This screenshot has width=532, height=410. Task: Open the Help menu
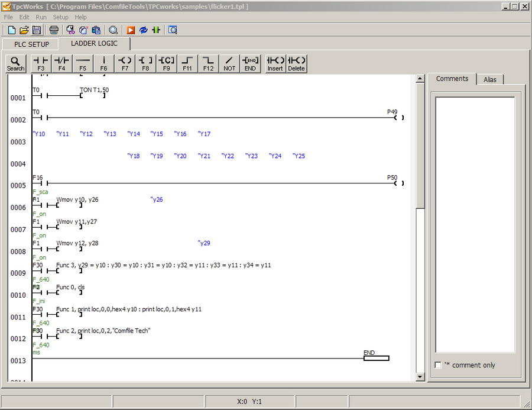point(81,17)
